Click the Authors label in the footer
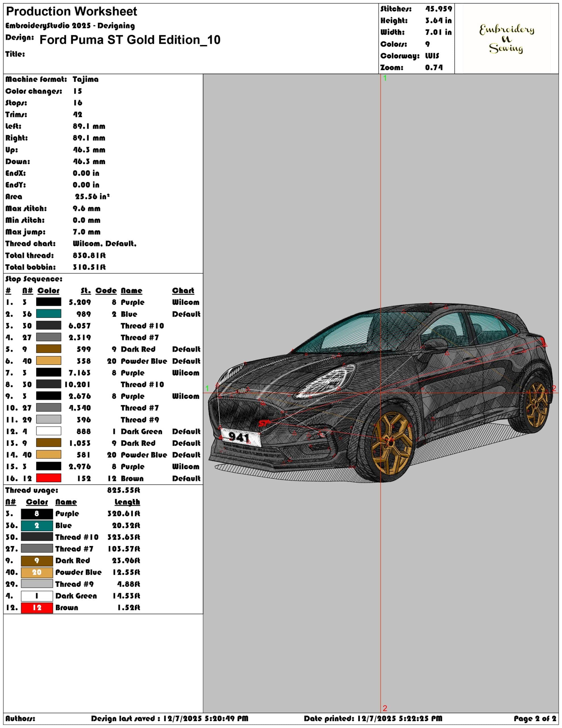This screenshot has width=562, height=728. (x=20, y=718)
